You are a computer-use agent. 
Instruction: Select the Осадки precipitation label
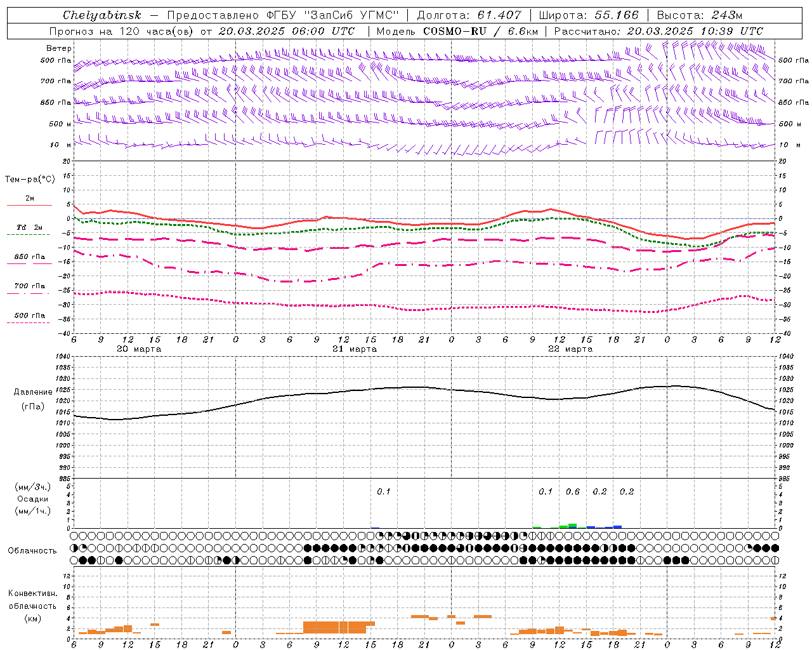tap(32, 499)
